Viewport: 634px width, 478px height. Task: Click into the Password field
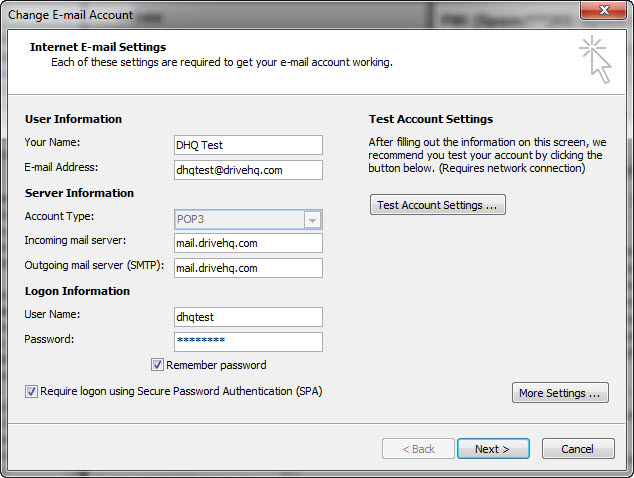(x=248, y=341)
